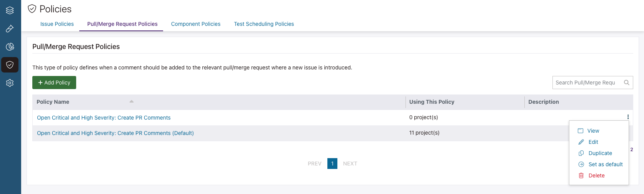
Task: Choose Edit from the context menu
Action: click(593, 142)
